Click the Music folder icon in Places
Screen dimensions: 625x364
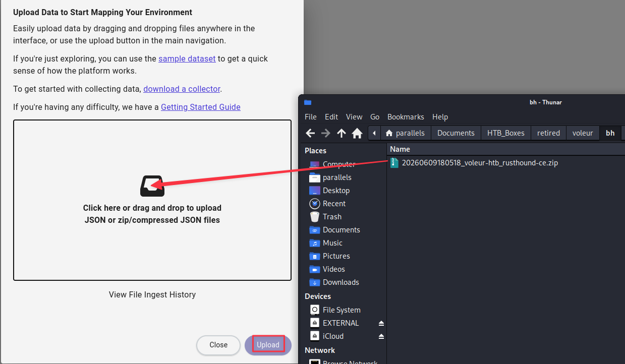tap(314, 243)
